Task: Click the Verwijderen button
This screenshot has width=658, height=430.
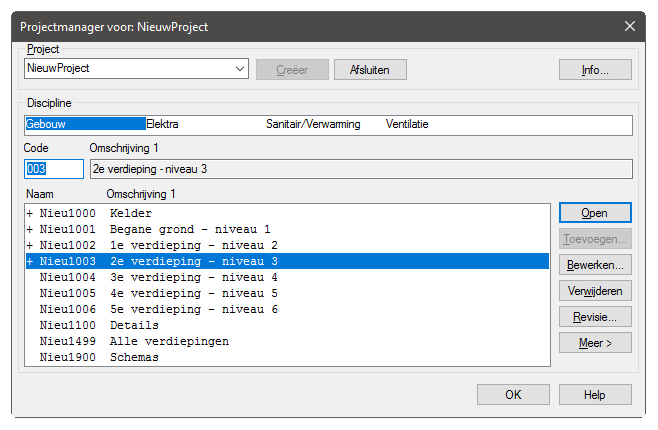Action: pyautogui.click(x=595, y=291)
